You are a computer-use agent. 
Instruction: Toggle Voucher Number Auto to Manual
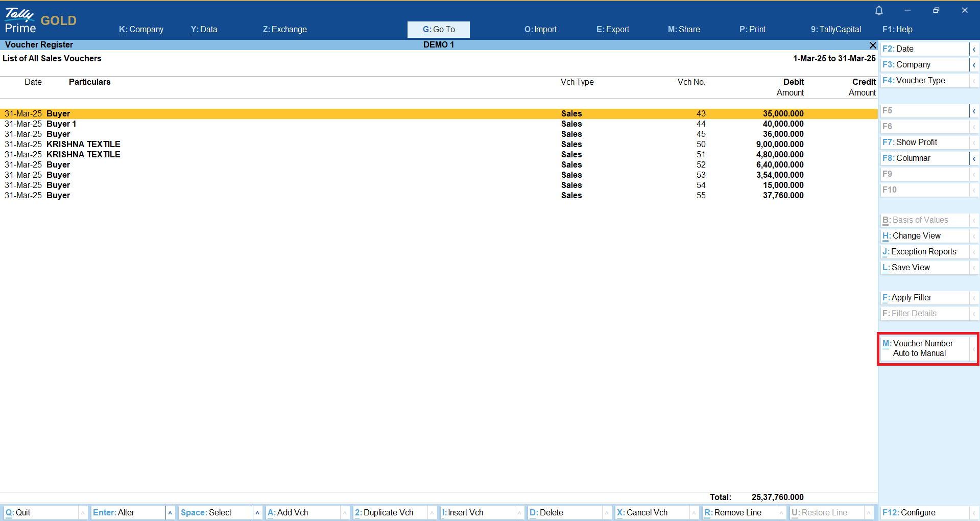924,348
